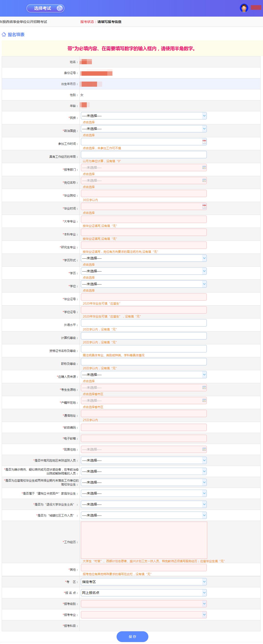263x644 pixels.
Task: Click the 工作经历 text area
Action: tap(144, 540)
